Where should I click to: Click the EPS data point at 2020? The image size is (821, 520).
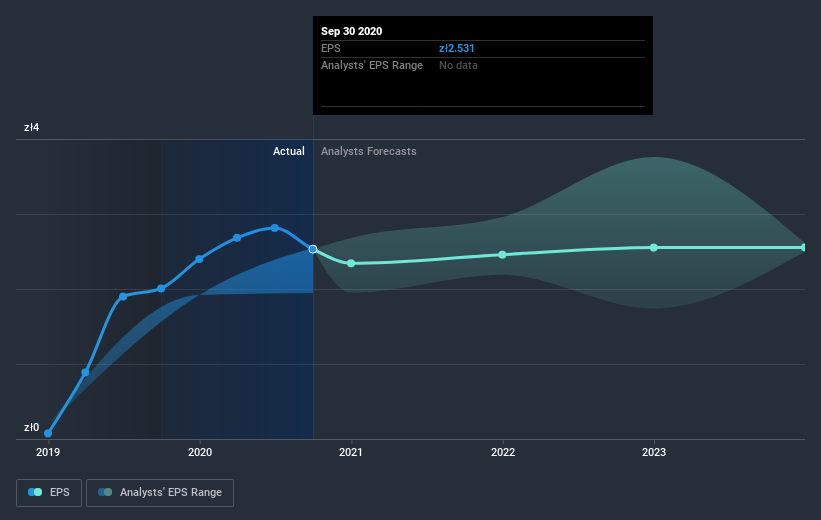pos(199,259)
